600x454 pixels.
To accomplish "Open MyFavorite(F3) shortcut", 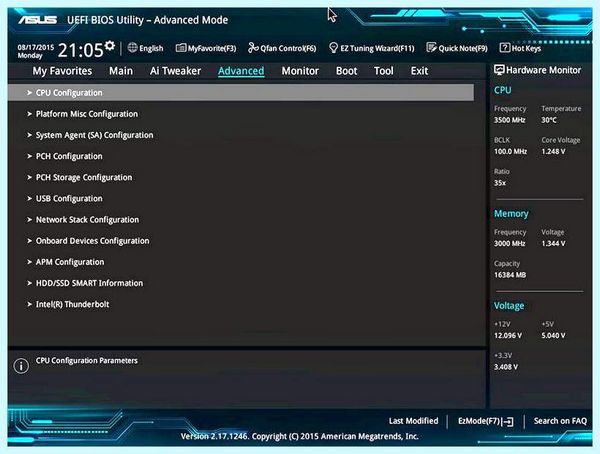I will tap(206, 48).
